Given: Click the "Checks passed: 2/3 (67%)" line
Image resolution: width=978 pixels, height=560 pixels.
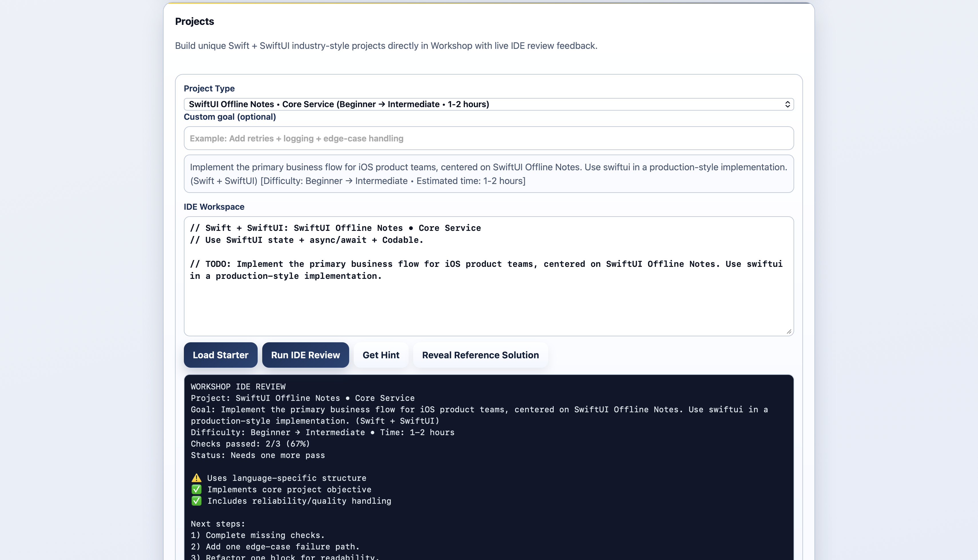Looking at the screenshot, I should click(x=250, y=443).
